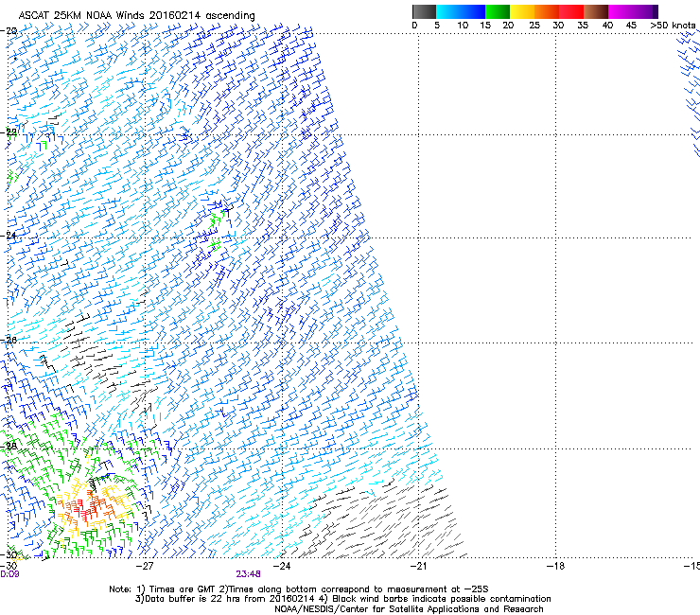Click the '3)Data buffer is 22 hrs' note line
700x615 pixels.
click(x=342, y=599)
